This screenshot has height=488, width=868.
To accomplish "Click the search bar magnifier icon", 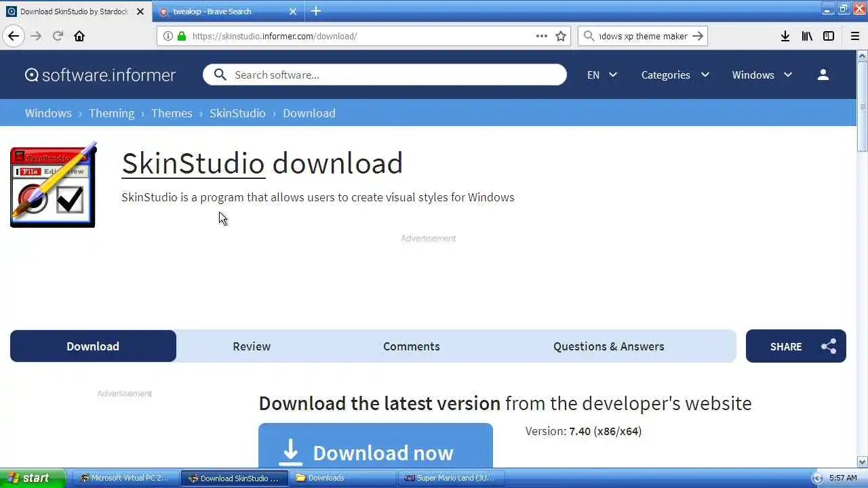I will 589,36.
